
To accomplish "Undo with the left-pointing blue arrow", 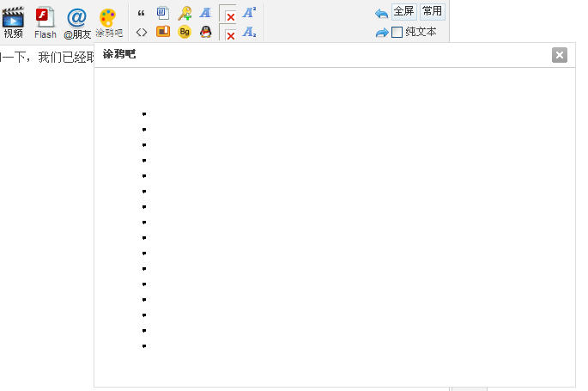I will [382, 13].
